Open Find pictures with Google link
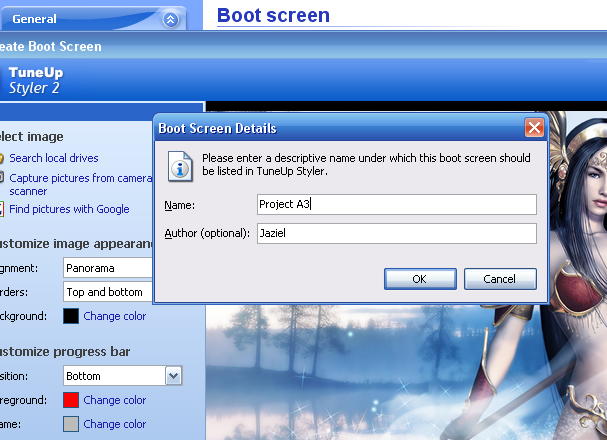 pyautogui.click(x=69, y=209)
